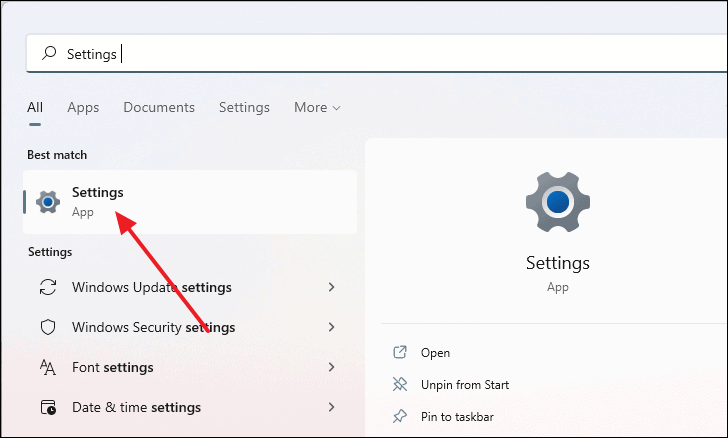Viewport: 728px width, 438px height.
Task: Click the Font settings letters icon
Action: click(47, 367)
